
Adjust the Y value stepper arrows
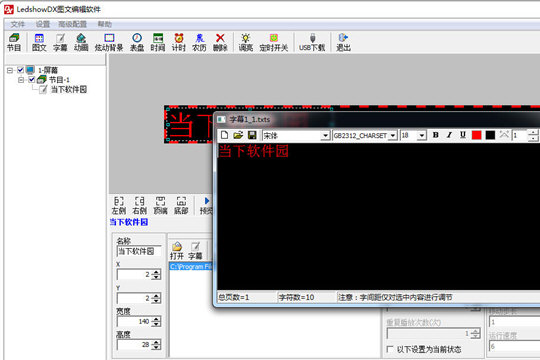[x=156, y=298]
